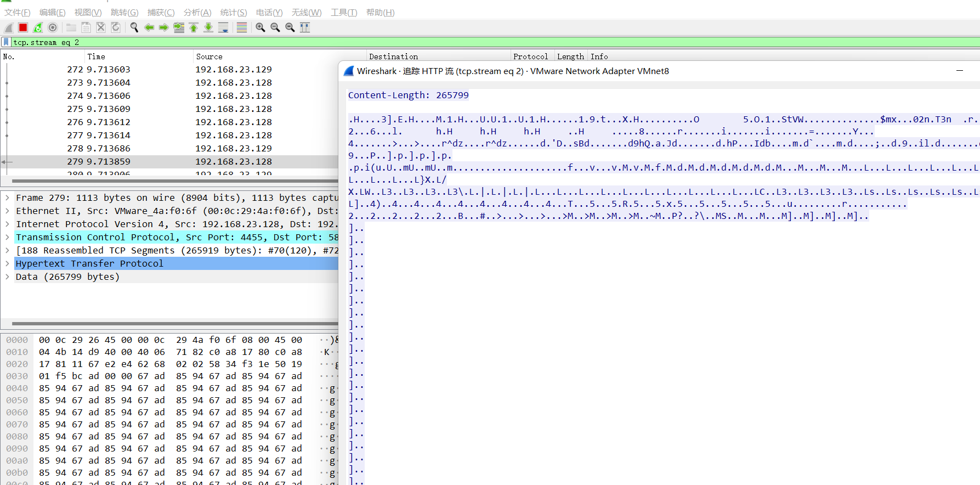The height and width of the screenshot is (485, 980).
Task: Select packet 278 from 192.168.23.129
Action: (x=170, y=148)
